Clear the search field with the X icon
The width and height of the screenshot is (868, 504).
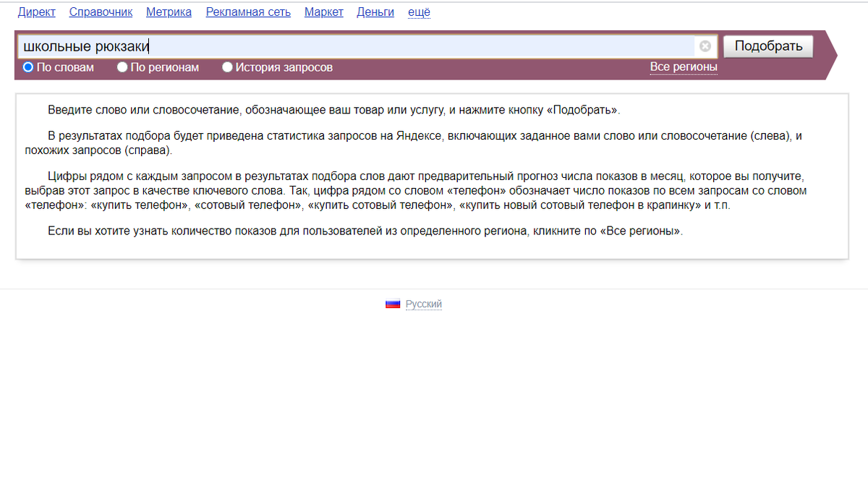[x=705, y=46]
